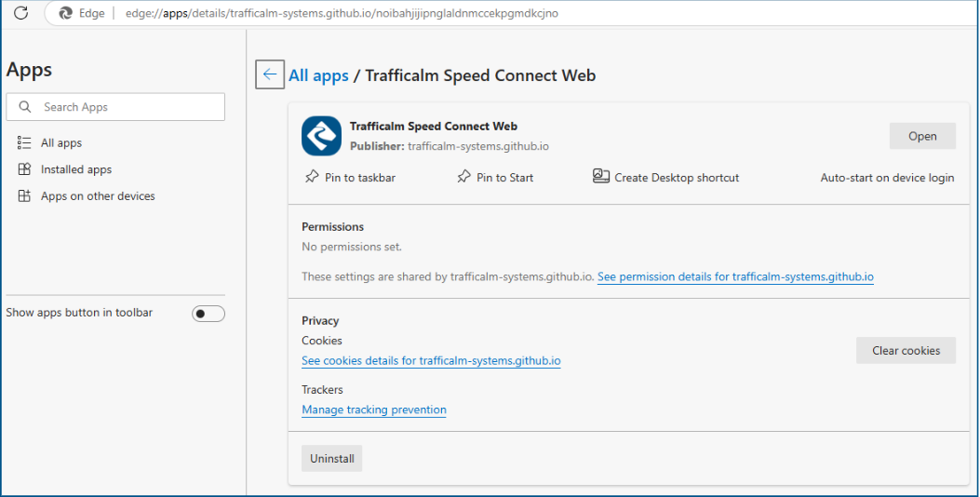Open Installed apps section

click(x=76, y=169)
